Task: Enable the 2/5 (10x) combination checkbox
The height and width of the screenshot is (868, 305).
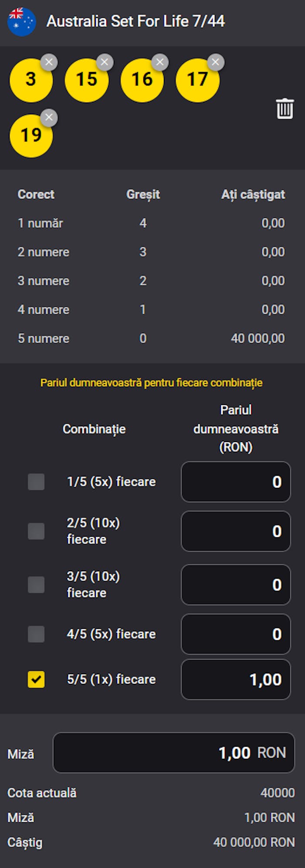Action: pyautogui.click(x=36, y=531)
